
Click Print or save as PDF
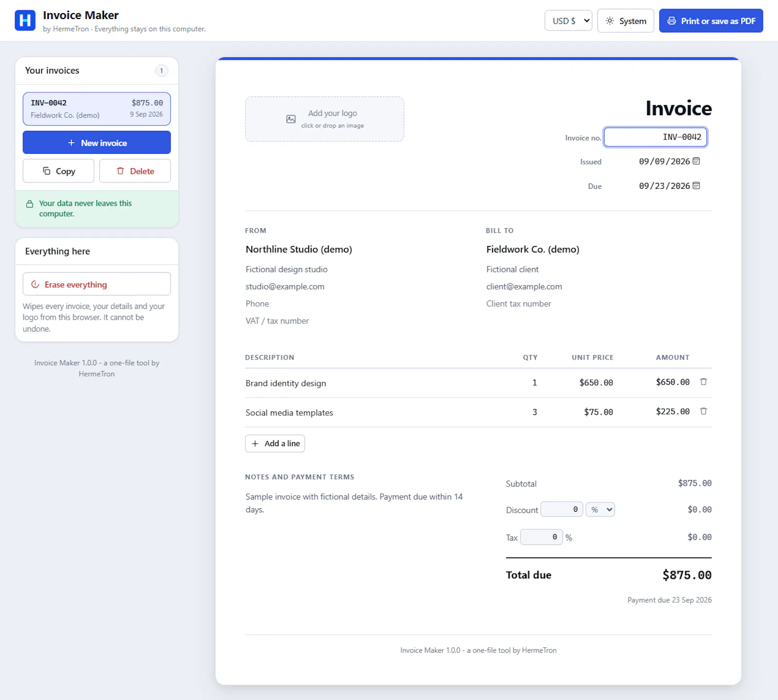tap(711, 21)
